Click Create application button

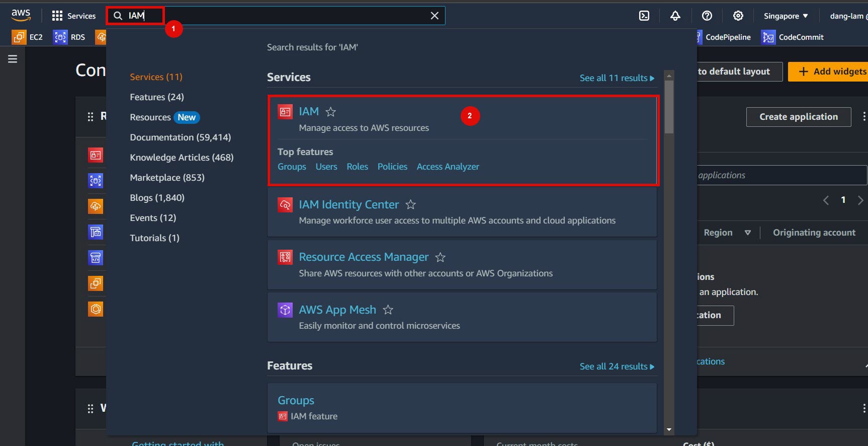coord(799,117)
